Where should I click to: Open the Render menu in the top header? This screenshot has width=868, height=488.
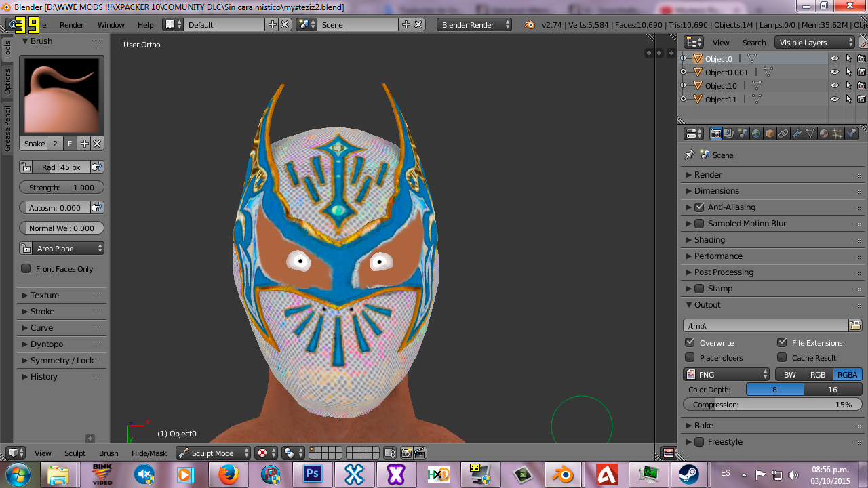[x=72, y=24]
